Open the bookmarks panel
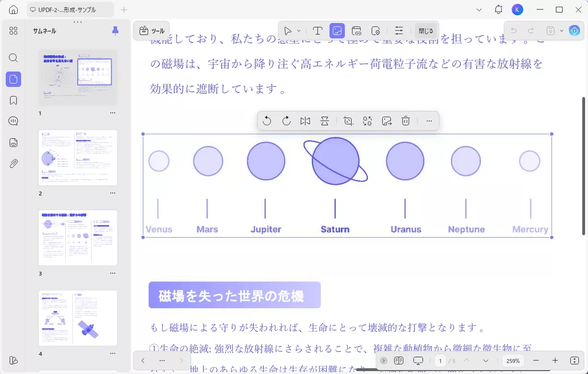The width and height of the screenshot is (588, 374). click(13, 100)
